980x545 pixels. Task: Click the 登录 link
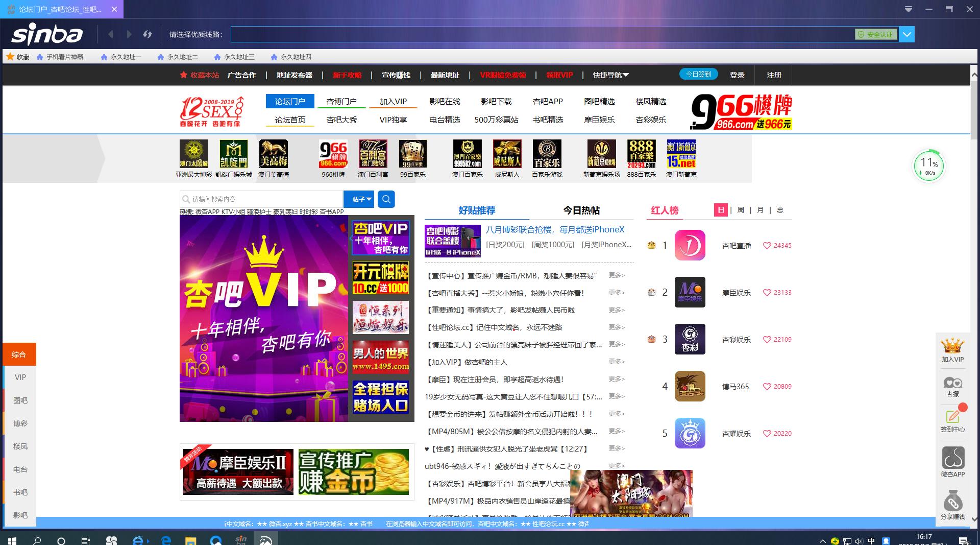click(737, 75)
